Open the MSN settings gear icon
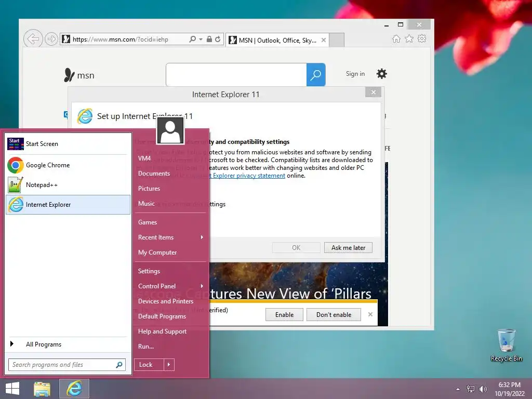The height and width of the screenshot is (399, 532). [x=382, y=74]
